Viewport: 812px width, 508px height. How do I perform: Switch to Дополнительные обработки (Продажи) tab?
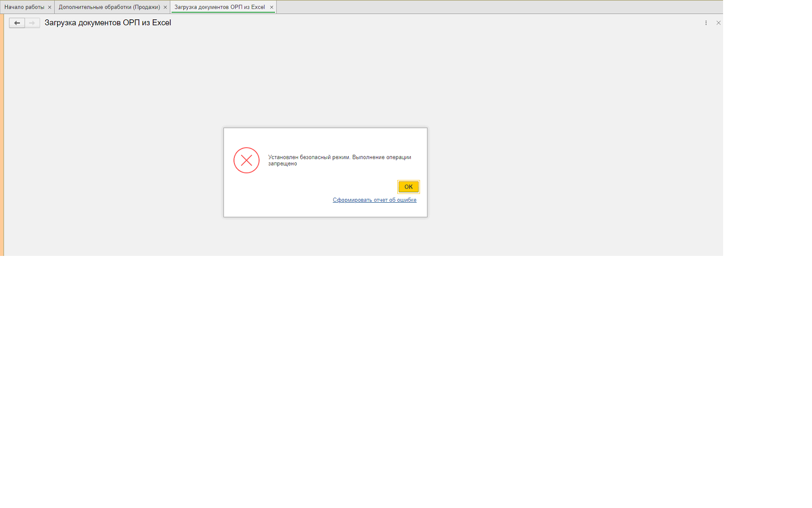tap(109, 7)
